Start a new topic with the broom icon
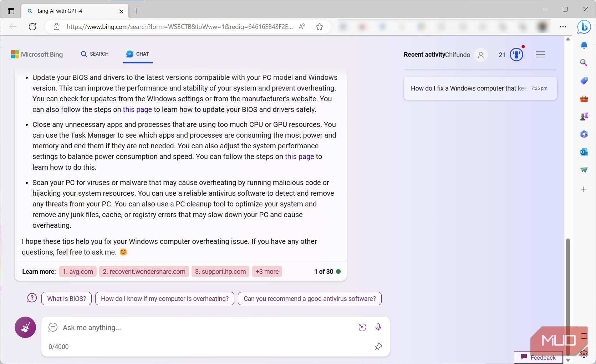The width and height of the screenshot is (596, 364). [25, 327]
